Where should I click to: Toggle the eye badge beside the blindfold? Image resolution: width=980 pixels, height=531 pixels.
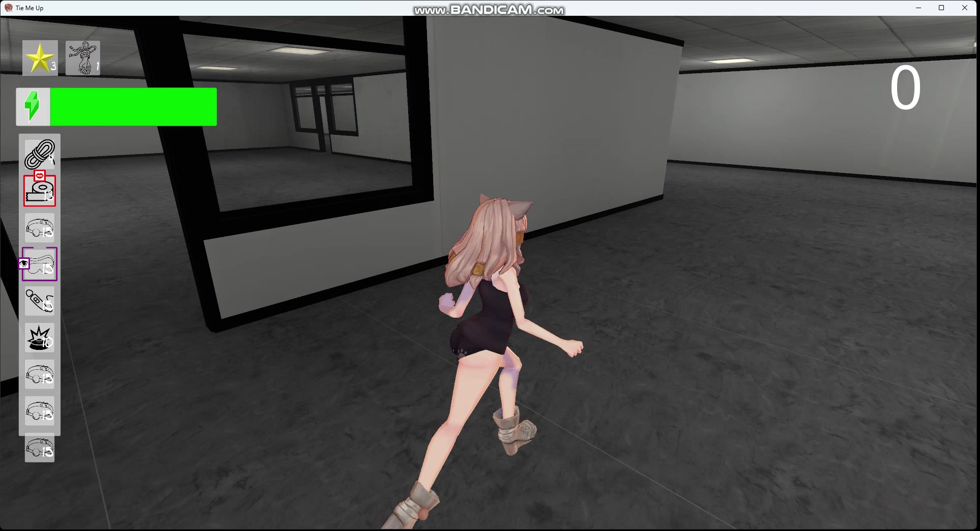[24, 263]
